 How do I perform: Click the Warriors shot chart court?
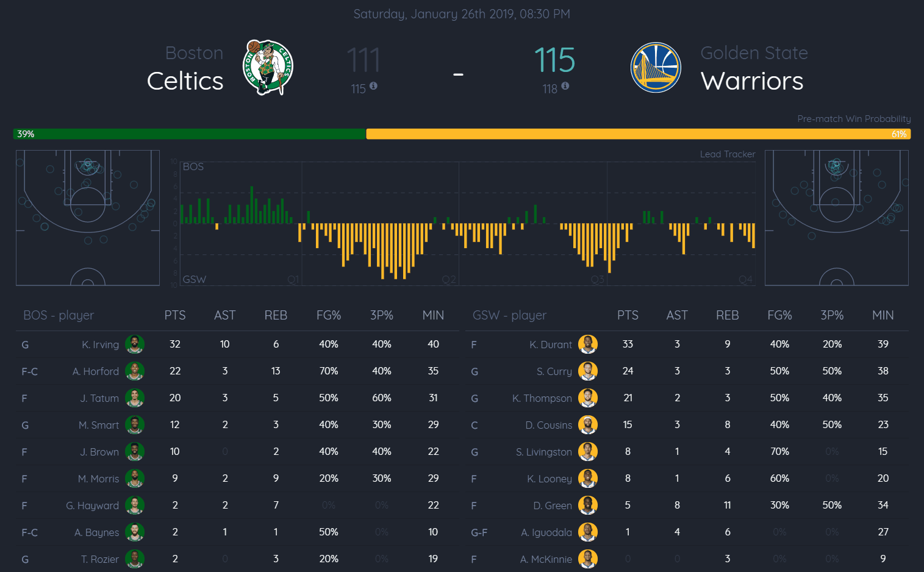[x=836, y=218]
